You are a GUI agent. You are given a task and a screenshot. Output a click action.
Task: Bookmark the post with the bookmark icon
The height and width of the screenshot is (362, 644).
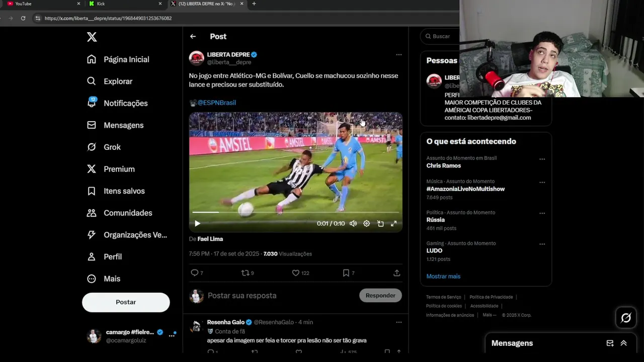(346, 273)
